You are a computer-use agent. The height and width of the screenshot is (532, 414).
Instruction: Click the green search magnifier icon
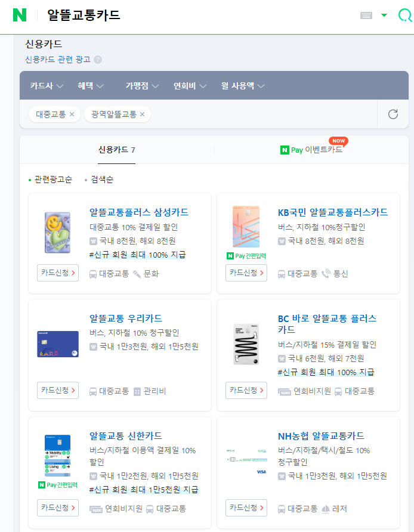pyautogui.click(x=405, y=16)
